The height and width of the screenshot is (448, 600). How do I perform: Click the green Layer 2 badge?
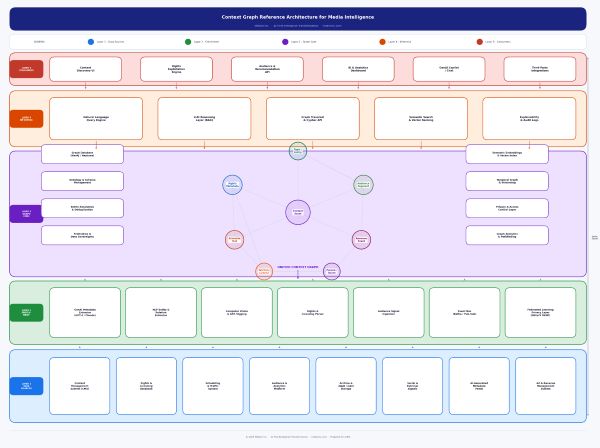[26, 313]
